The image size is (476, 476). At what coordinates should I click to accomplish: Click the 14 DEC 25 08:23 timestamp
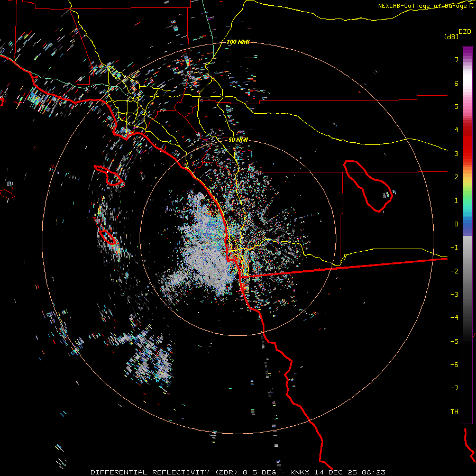tap(350, 472)
